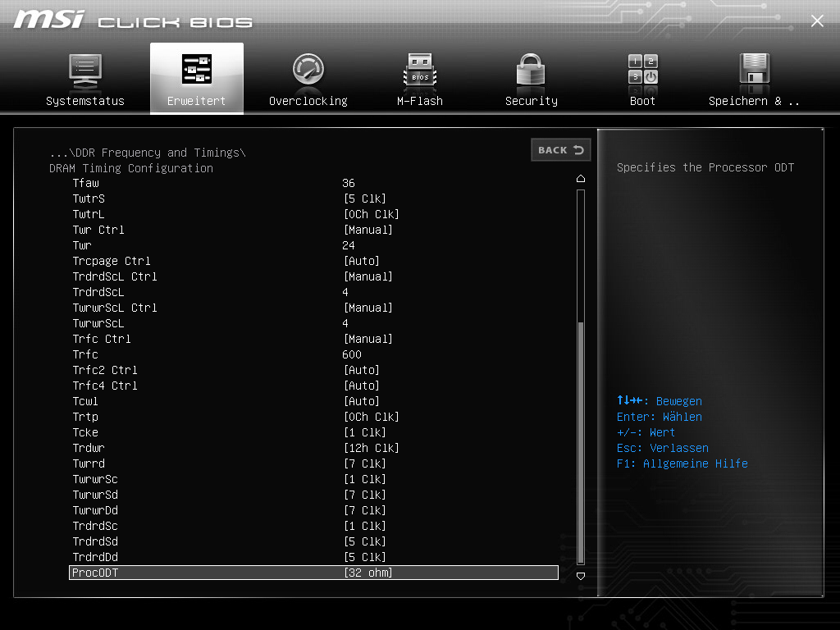Open the M-Flash BIOS chip icon

point(420,70)
